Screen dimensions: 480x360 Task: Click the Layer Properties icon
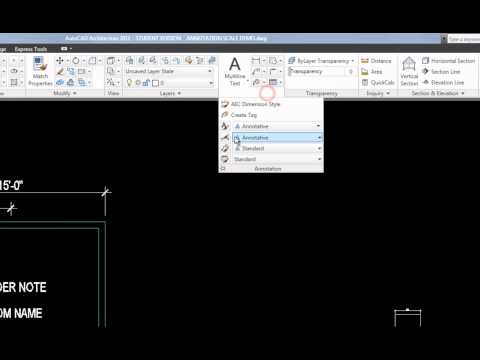(x=130, y=60)
